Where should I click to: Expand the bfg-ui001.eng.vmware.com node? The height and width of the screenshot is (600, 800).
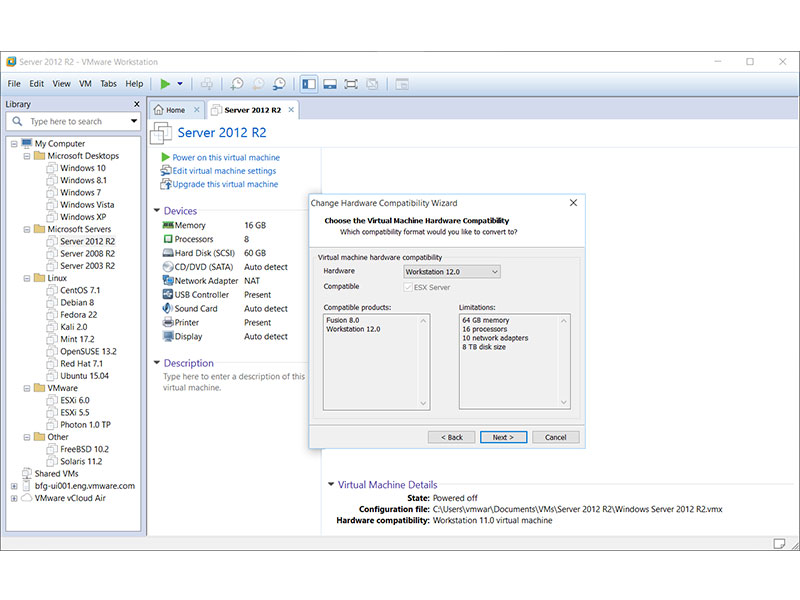[14, 486]
